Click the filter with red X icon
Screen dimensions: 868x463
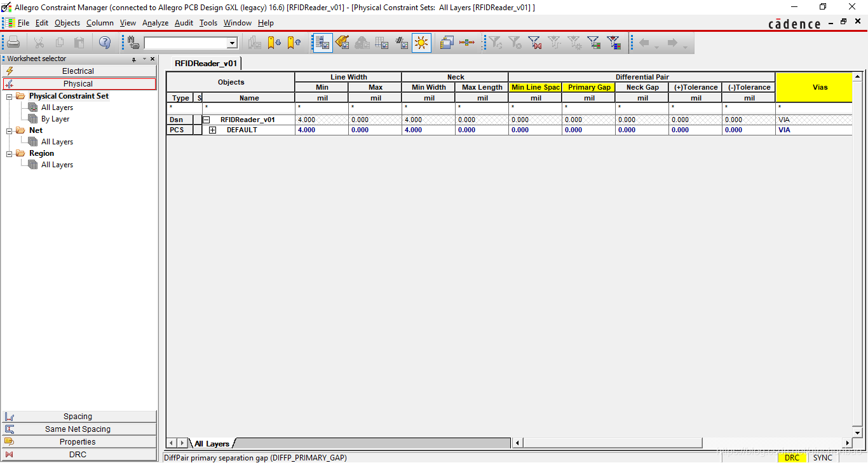(535, 43)
